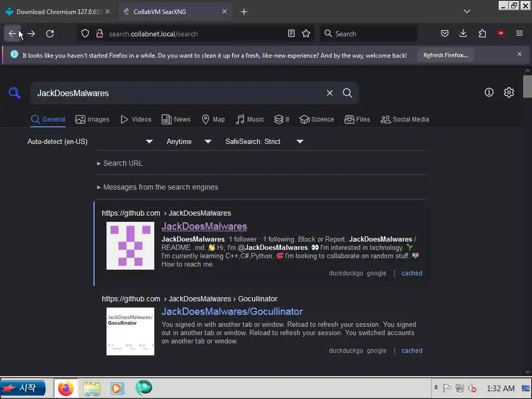The height and width of the screenshot is (399, 532).
Task: Switch to the Images search tab
Action: tap(92, 119)
